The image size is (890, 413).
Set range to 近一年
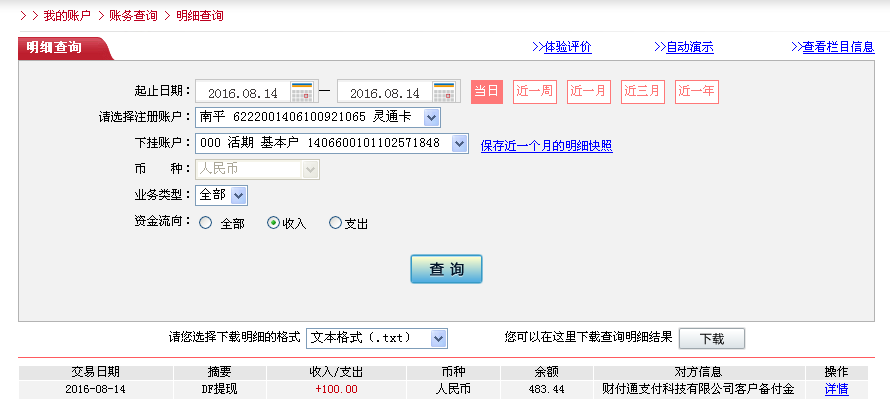696,92
